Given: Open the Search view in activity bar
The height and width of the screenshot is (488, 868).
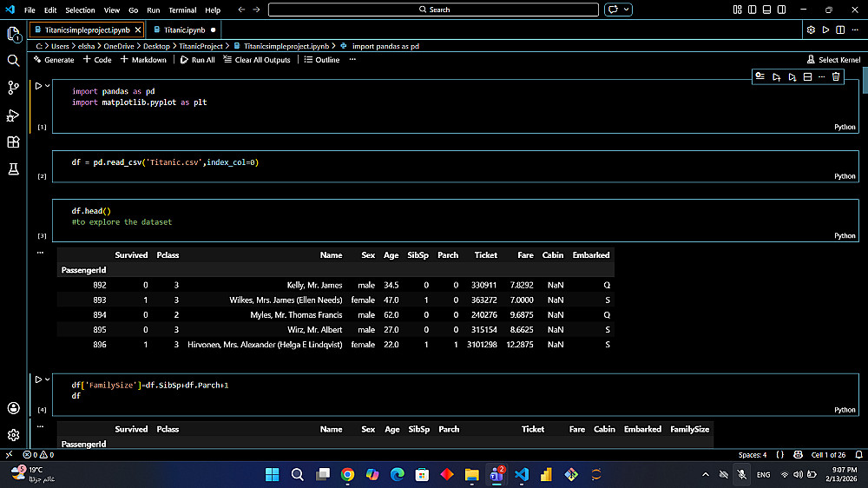Looking at the screenshot, I should tap(13, 61).
